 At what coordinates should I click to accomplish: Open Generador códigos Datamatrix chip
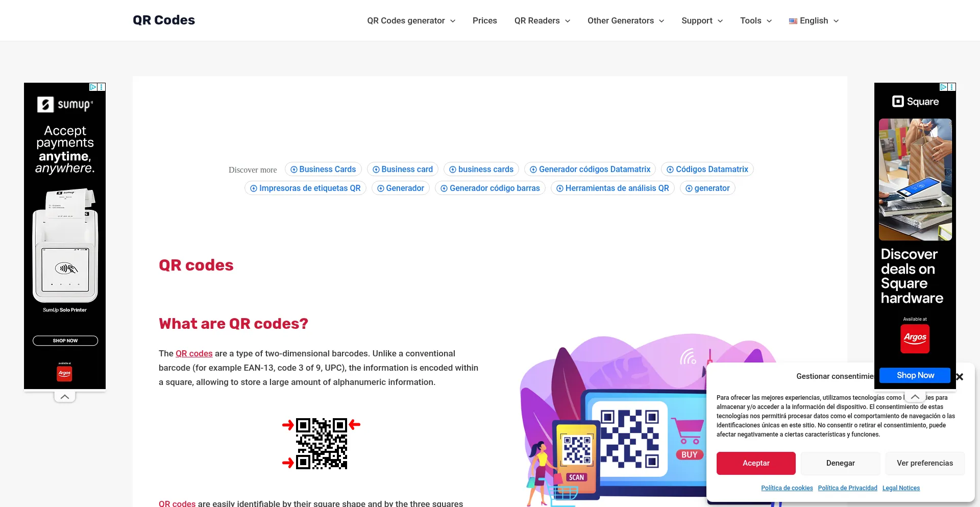click(x=590, y=170)
